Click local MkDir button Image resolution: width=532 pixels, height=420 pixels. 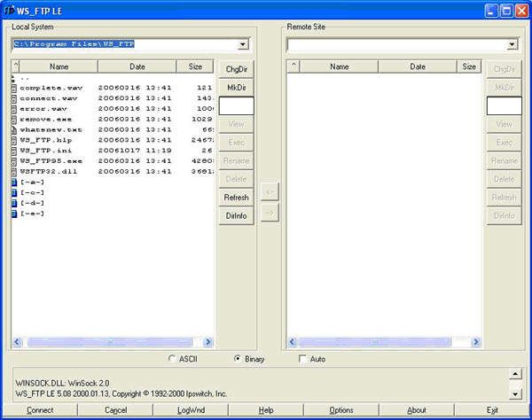pos(236,88)
